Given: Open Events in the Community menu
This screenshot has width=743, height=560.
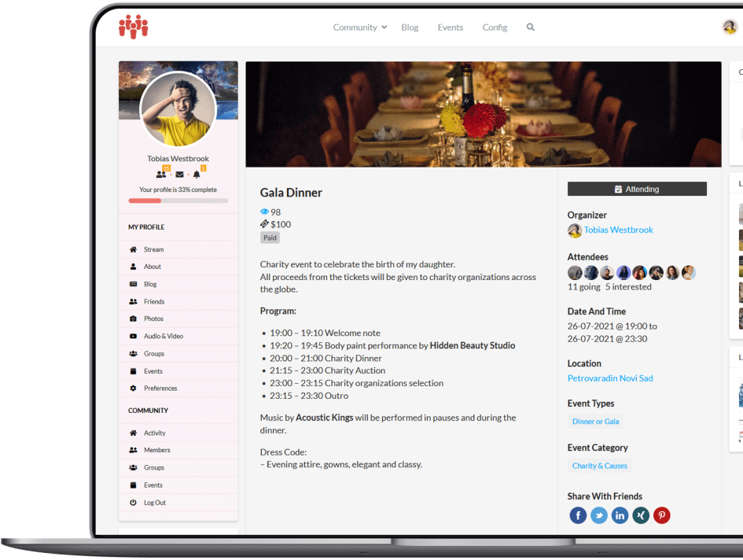Looking at the screenshot, I should [178, 485].
